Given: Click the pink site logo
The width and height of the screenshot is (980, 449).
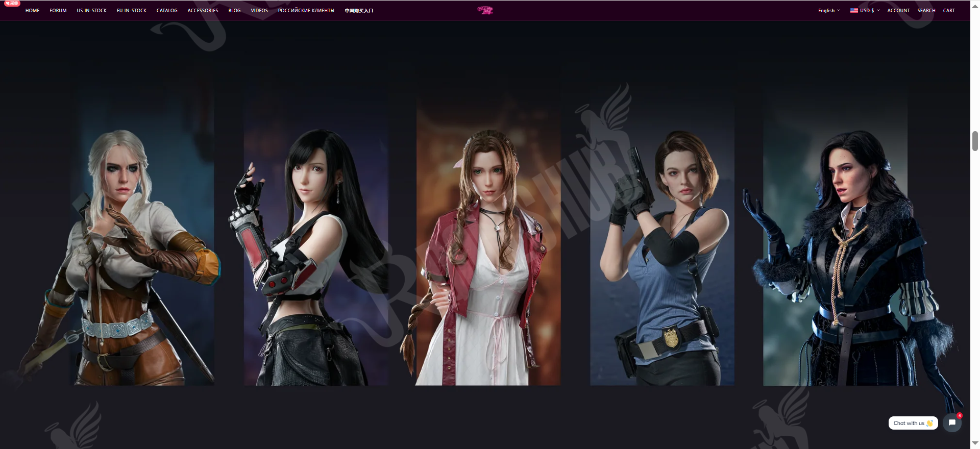Looking at the screenshot, I should [485, 10].
